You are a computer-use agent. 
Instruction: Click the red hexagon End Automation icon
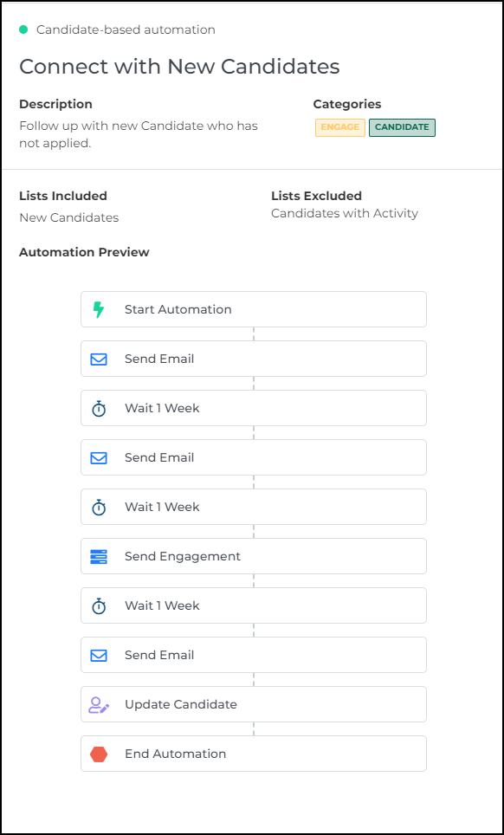[x=99, y=754]
